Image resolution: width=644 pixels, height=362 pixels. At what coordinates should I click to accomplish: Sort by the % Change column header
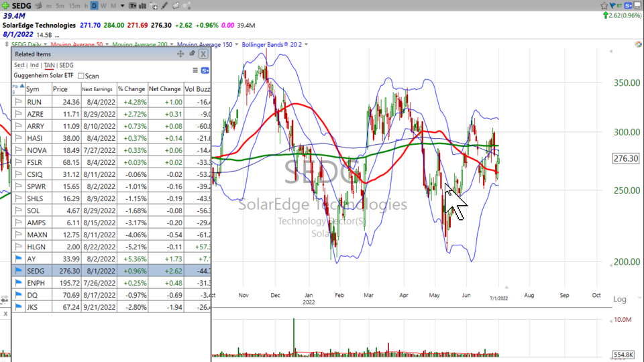[x=131, y=88]
